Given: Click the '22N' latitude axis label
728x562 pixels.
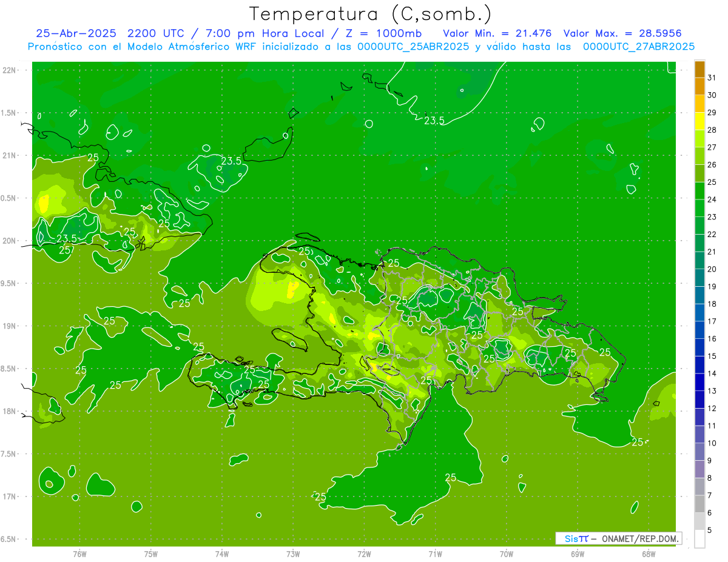Looking at the screenshot, I should tap(9, 70).
